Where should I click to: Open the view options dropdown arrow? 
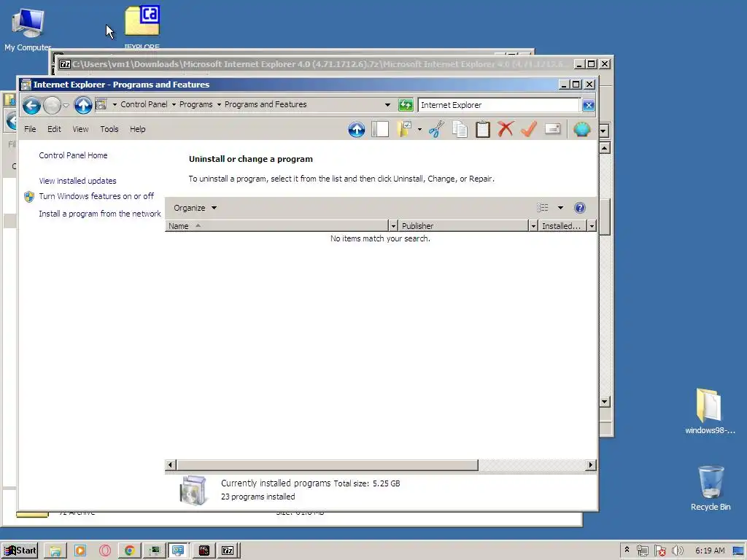tap(560, 208)
